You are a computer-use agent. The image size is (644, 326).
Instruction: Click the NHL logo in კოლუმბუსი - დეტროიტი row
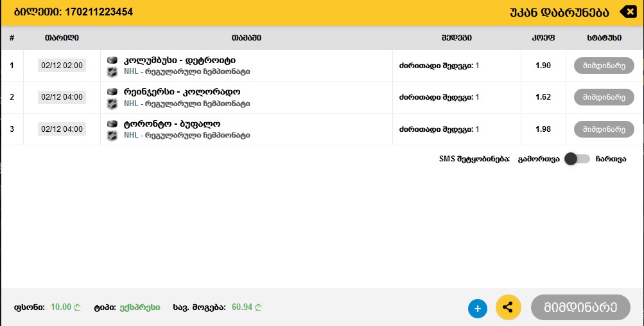pyautogui.click(x=112, y=72)
